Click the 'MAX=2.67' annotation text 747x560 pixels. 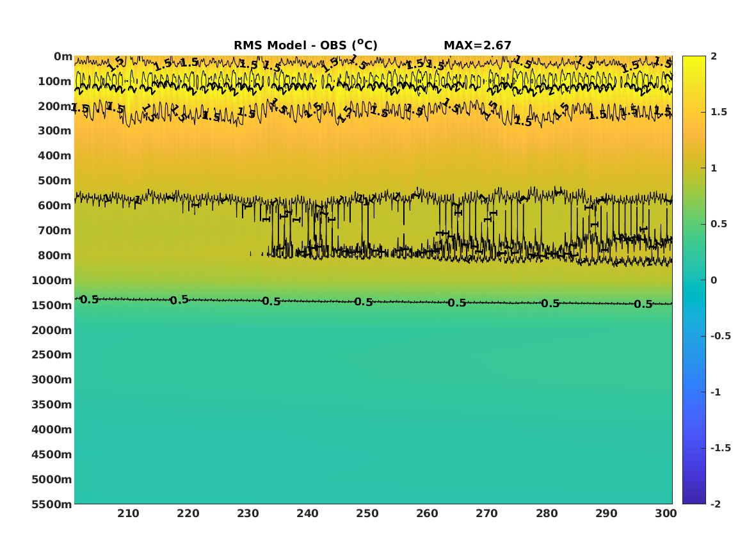pyautogui.click(x=478, y=45)
